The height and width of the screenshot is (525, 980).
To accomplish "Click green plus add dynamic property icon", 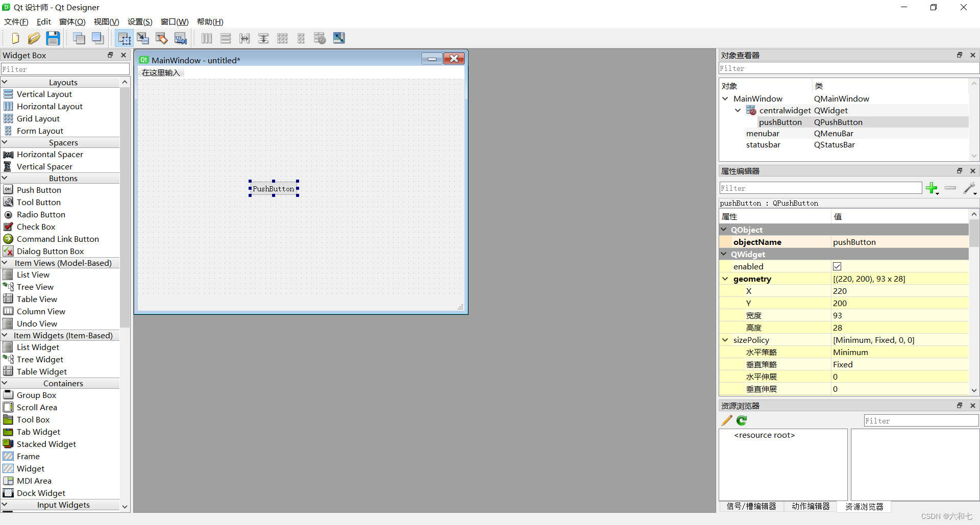I will point(932,188).
